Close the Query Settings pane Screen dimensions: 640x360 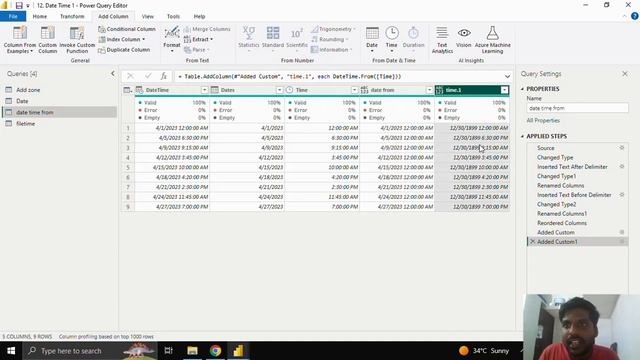point(625,73)
